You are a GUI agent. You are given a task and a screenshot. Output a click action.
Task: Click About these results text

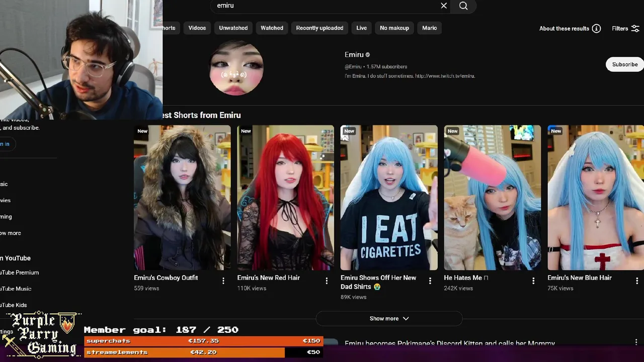564,29
